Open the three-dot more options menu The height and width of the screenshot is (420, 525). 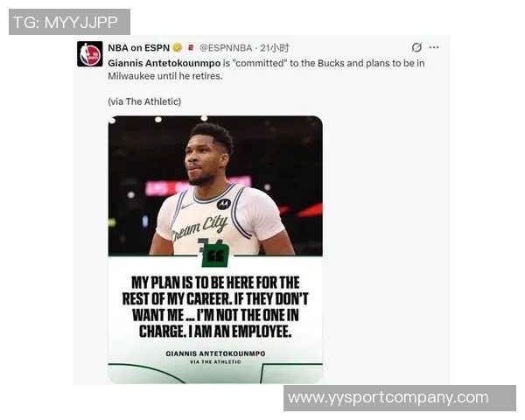coord(434,47)
